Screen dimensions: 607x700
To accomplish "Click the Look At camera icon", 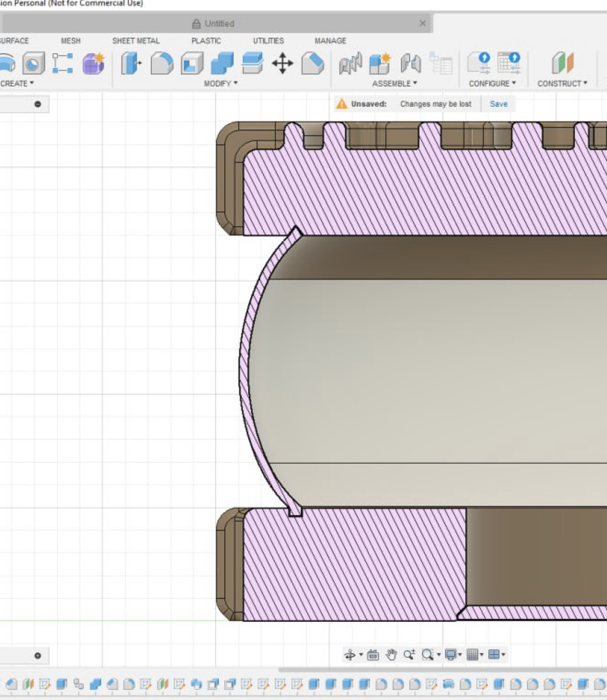I will [373, 654].
